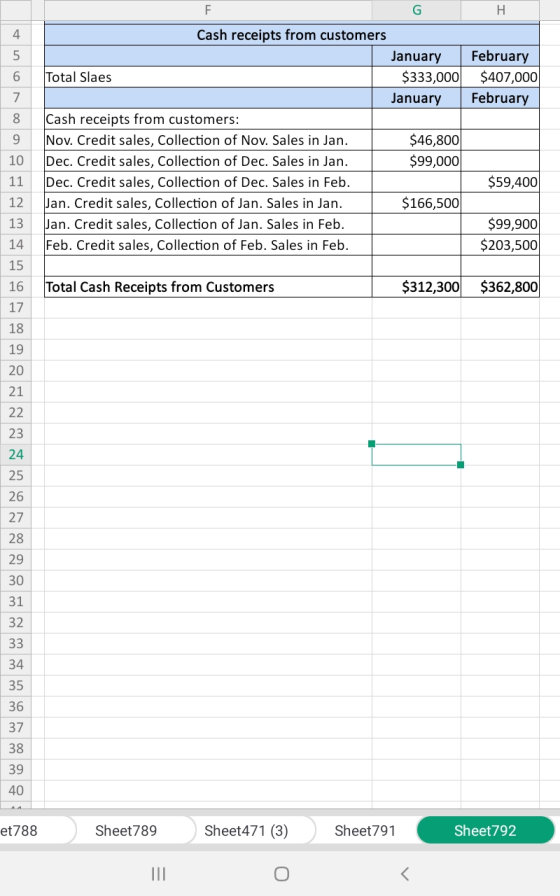Screen dimensions: 560x896
Task: Select 'Collection of Jan. Sales in Jan.' label
Action: pyautogui.click(x=208, y=203)
